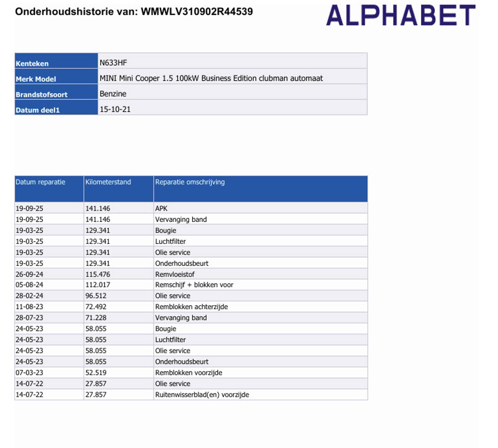
Task: Select the date 07-03-23
Action: click(29, 373)
